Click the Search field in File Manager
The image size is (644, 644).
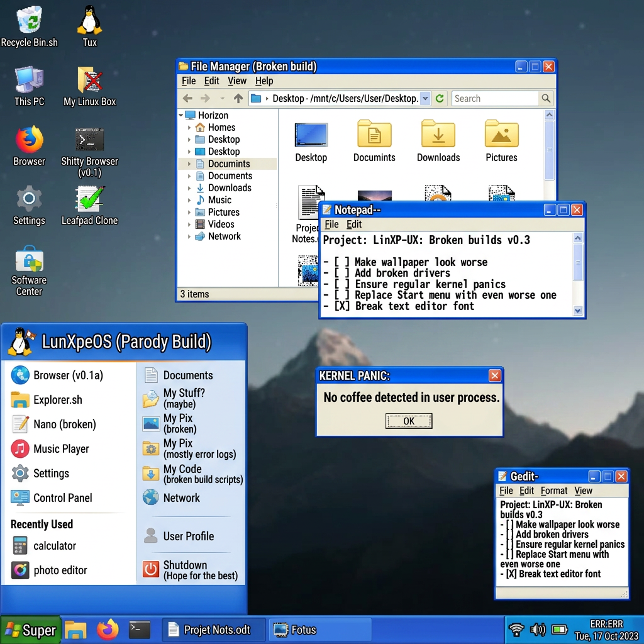[x=495, y=99]
